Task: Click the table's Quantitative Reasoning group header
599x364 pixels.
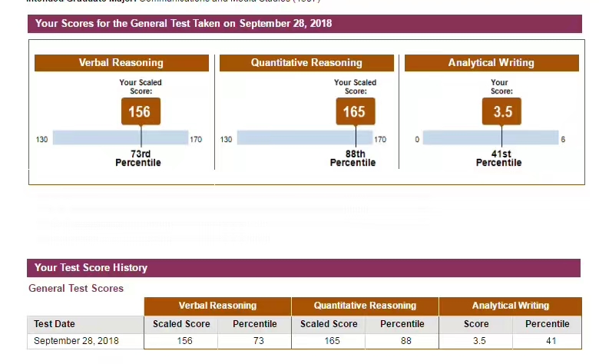Action: pos(366,306)
